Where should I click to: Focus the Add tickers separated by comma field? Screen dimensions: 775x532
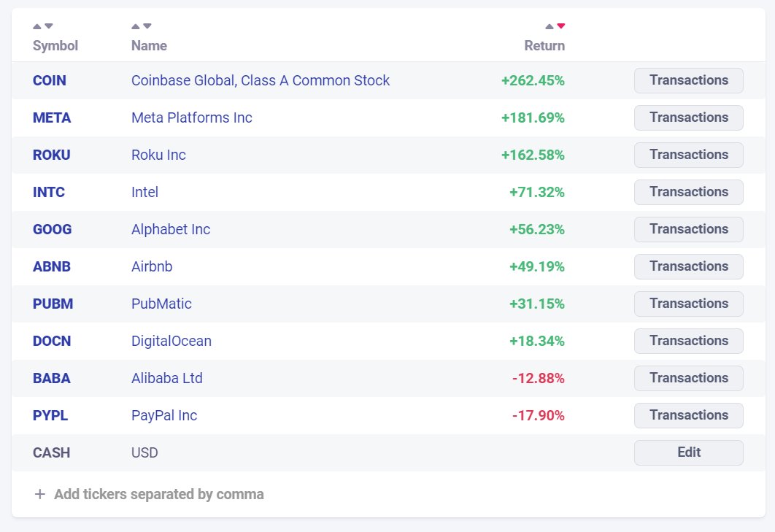[158, 494]
